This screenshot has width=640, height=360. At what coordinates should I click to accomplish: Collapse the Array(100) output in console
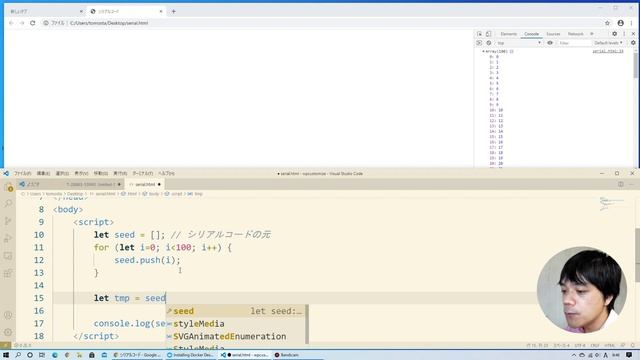483,51
